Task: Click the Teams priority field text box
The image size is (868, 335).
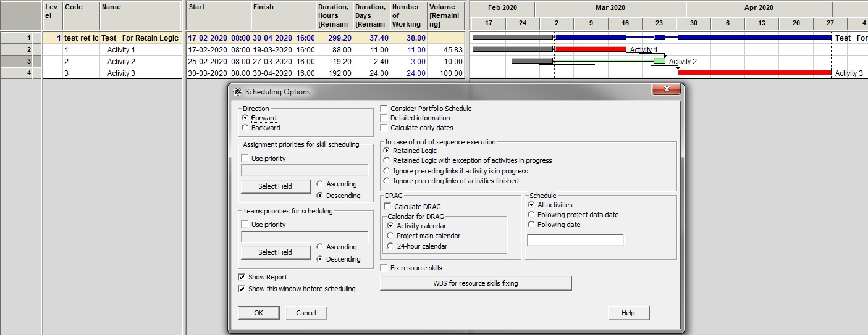Action: 305,237
